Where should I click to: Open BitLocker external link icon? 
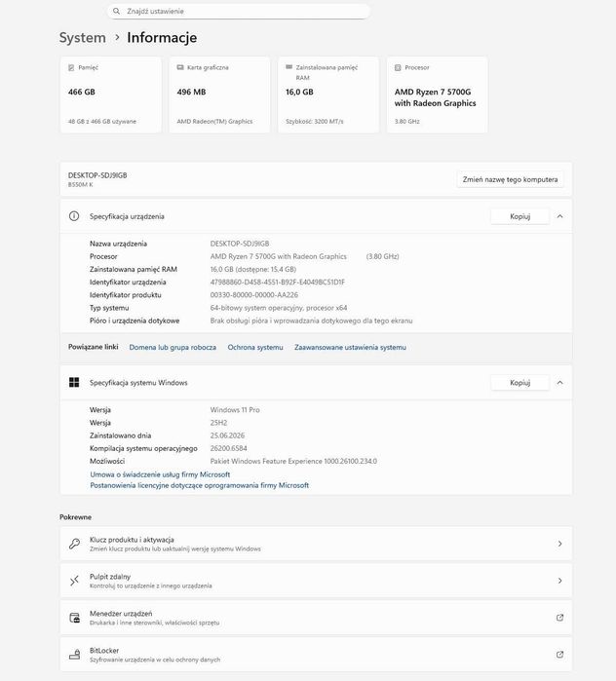click(560, 655)
